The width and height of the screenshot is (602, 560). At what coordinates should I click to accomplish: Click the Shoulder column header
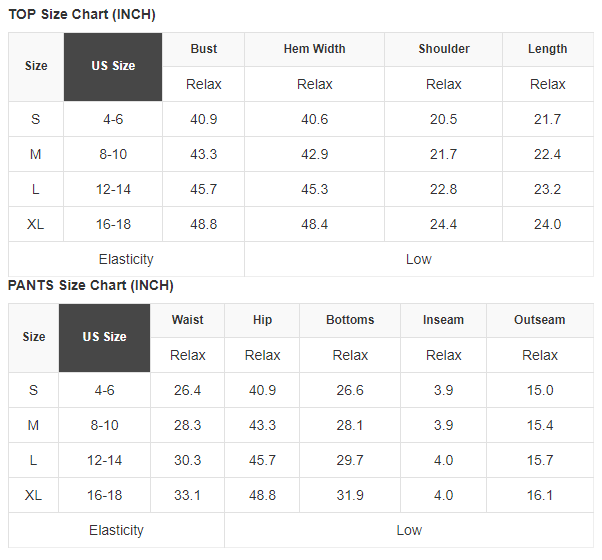pos(443,49)
